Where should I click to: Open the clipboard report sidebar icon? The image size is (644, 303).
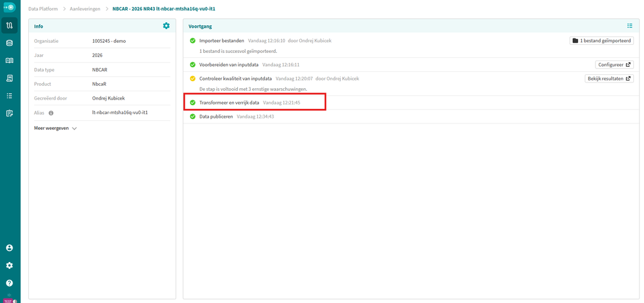(9, 113)
